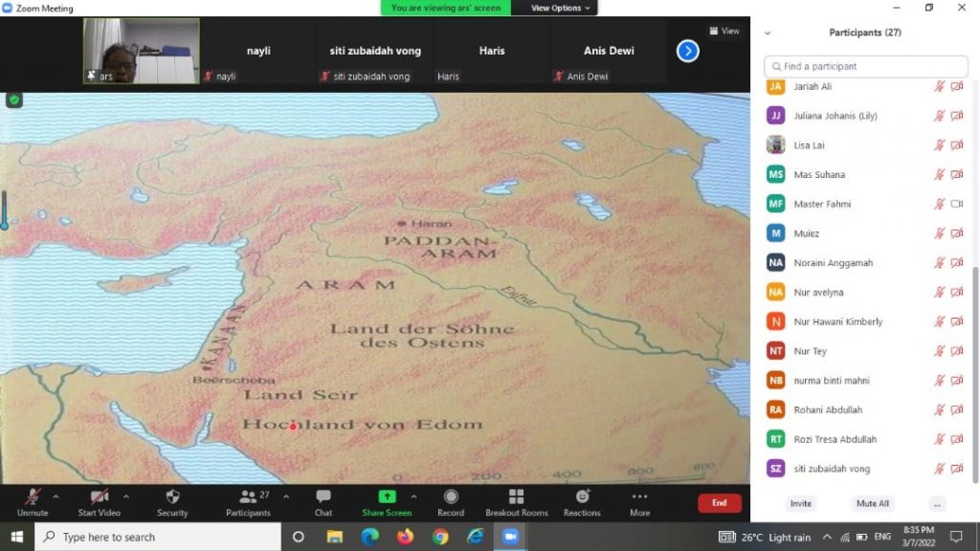Click the Find a participant search field

(866, 66)
